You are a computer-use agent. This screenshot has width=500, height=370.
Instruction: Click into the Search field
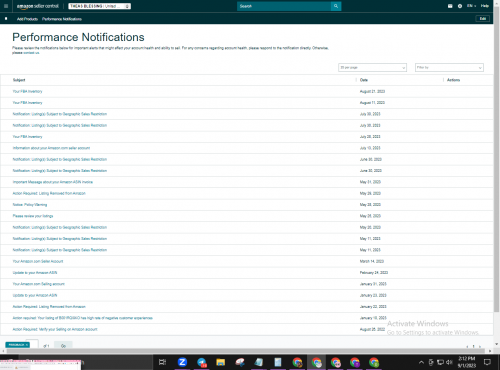(284, 6)
